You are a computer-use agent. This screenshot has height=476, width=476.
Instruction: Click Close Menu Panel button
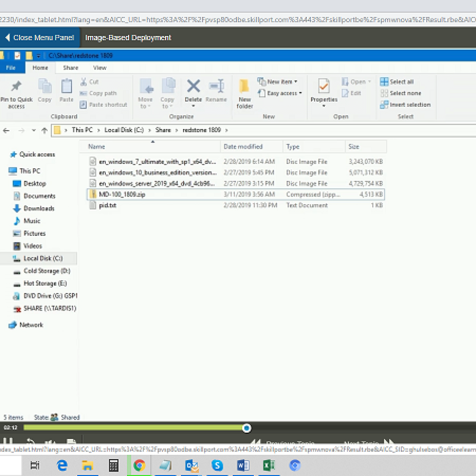click(x=40, y=37)
